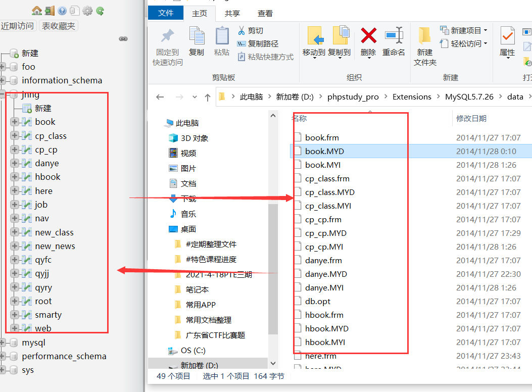Expand the smarty table node
532x392 pixels.
14,315
